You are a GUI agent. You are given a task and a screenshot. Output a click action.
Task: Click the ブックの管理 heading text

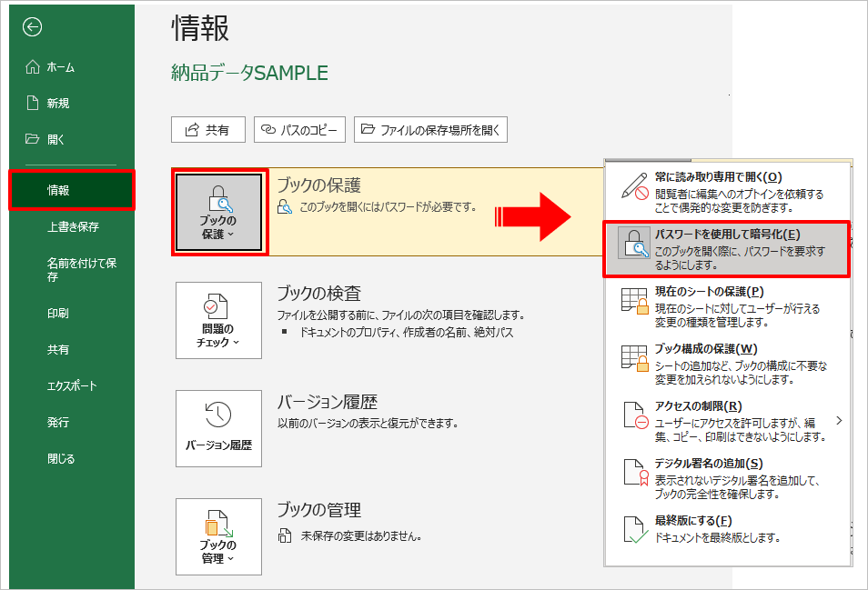(x=319, y=509)
